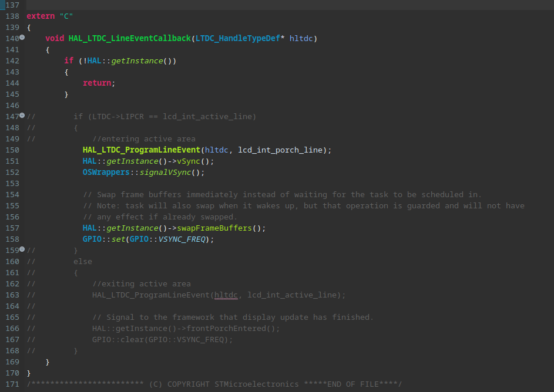Click signalVSync on line 152
This screenshot has height=392, width=554.
[165, 172]
